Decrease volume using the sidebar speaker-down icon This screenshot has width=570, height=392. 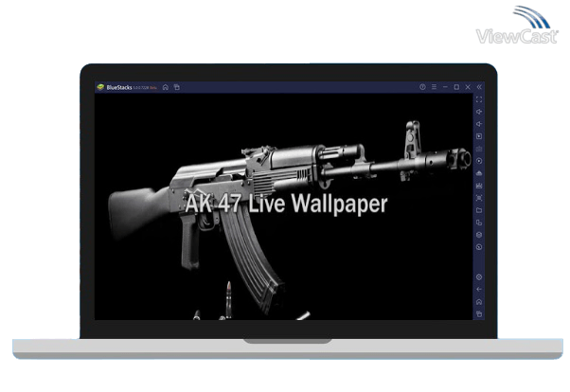point(479,124)
